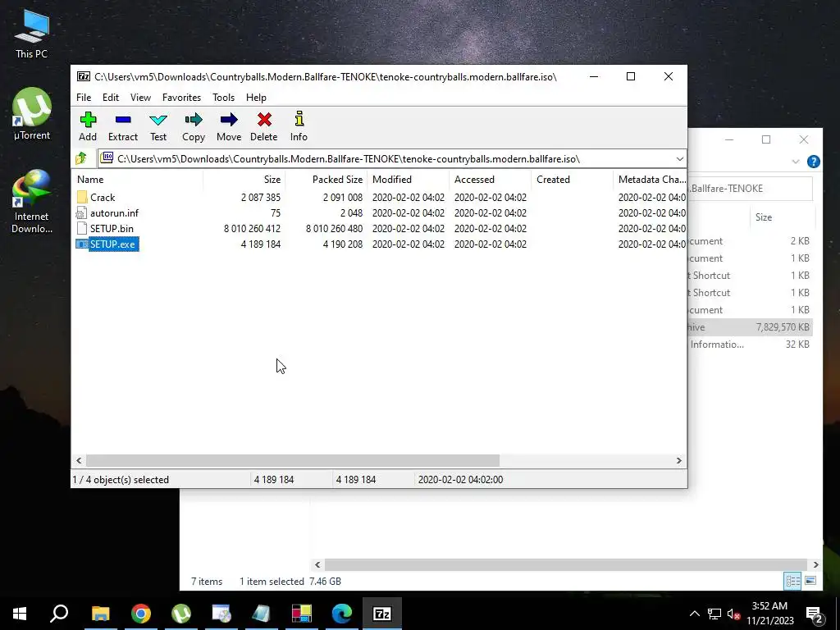This screenshot has width=840, height=630.
Task: Switch Explorer to details view
Action: coord(793,581)
